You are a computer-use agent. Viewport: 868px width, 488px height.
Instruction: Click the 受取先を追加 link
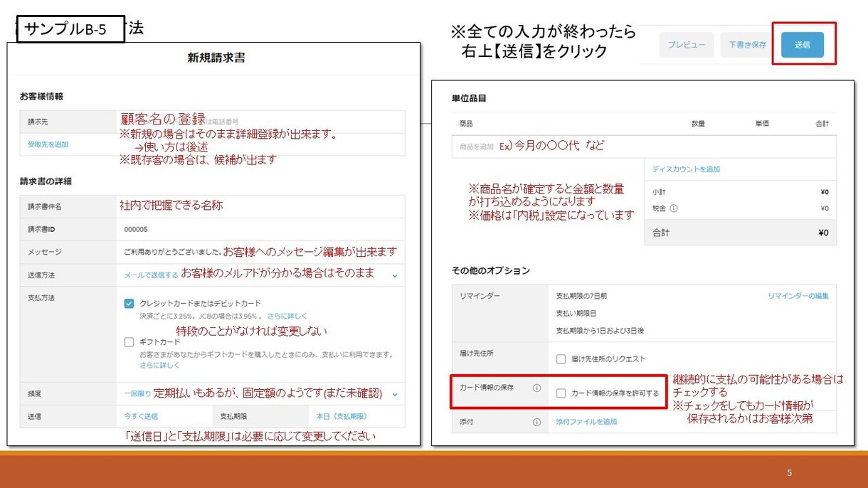48,144
